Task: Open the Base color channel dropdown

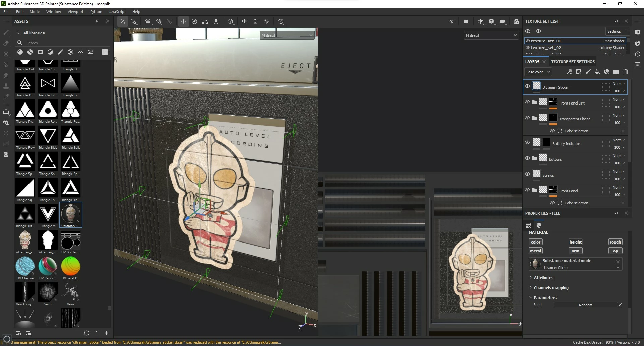Action: [x=538, y=72]
